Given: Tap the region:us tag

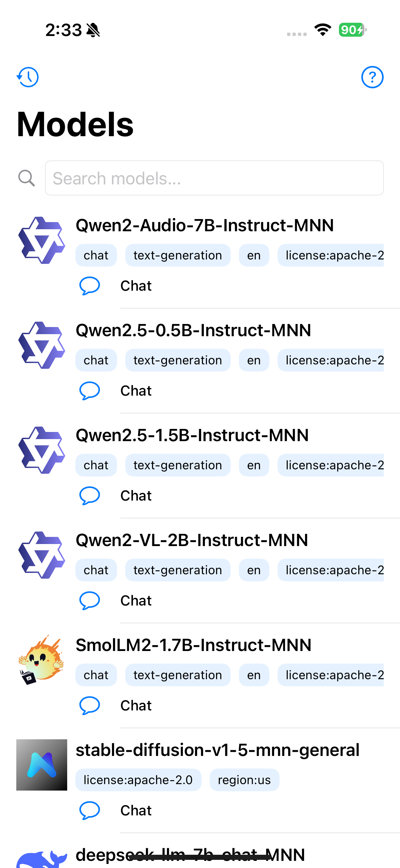Looking at the screenshot, I should tap(244, 780).
